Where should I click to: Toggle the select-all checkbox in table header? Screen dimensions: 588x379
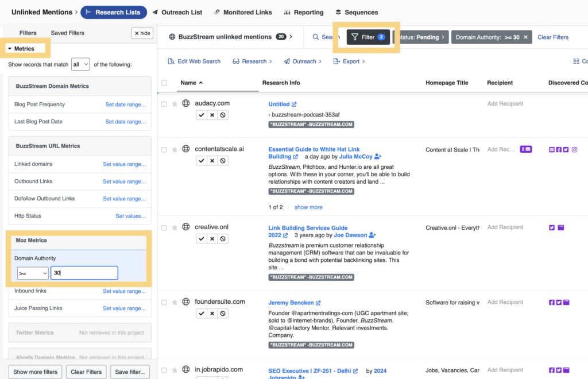[x=164, y=83]
